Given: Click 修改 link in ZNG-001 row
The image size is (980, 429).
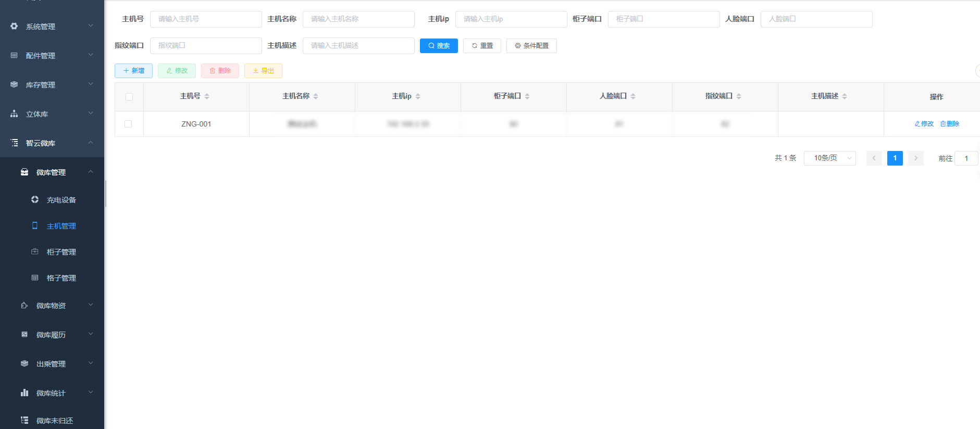Looking at the screenshot, I should coord(924,124).
